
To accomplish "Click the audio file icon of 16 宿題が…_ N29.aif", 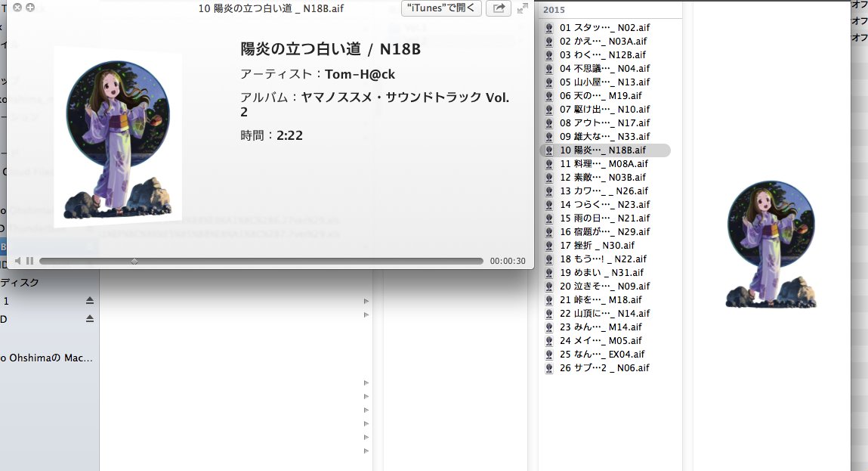I will pos(549,232).
